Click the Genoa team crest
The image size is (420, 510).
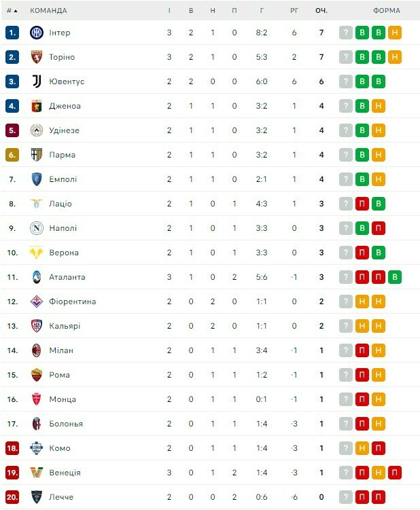point(37,106)
